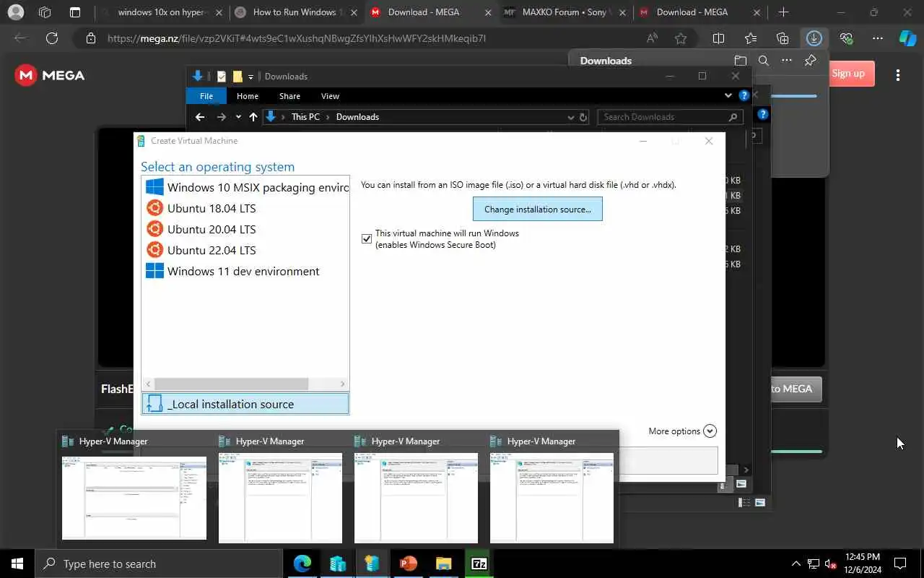Go back in Downloads explorer

200,117
